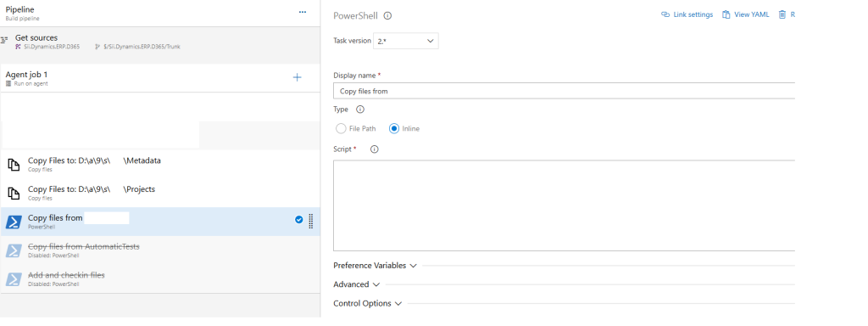
Task: Click the PowerShell title info icon
Action: (x=387, y=15)
